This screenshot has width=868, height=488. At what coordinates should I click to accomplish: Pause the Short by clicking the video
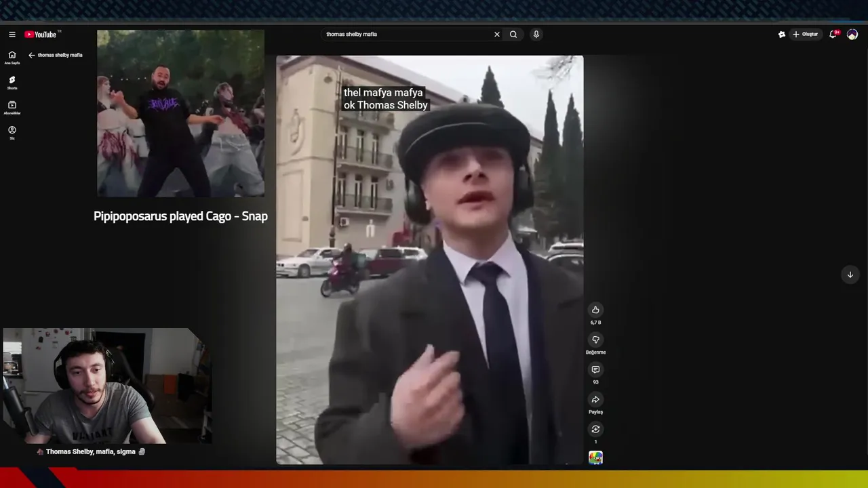429,260
